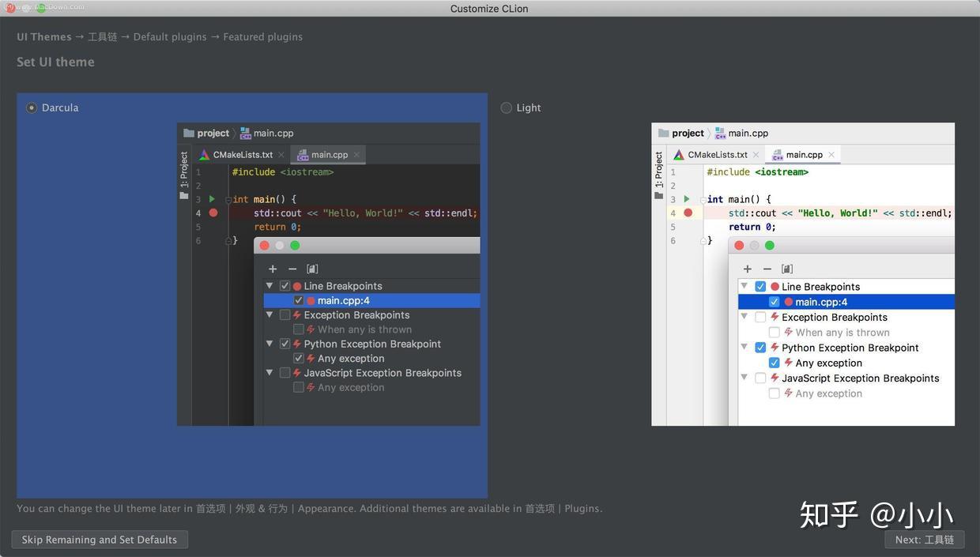The width and height of the screenshot is (980, 557).
Task: Click the project folder icon in Light preview
Action: pyautogui.click(x=664, y=134)
